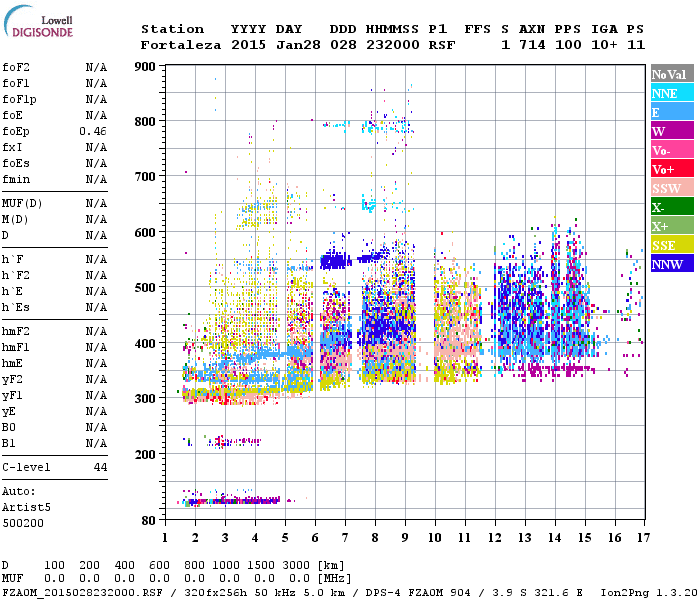Click the foF2 parameter label
700x600 pixels.
click(15, 67)
